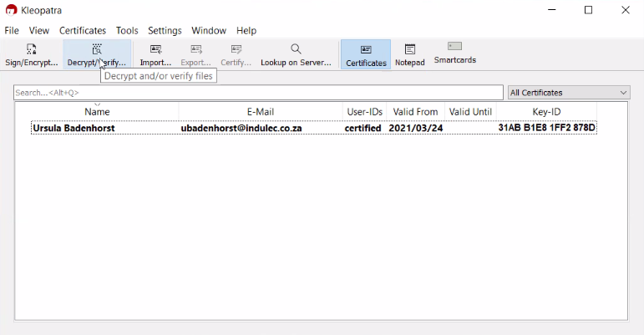Maximize the Kleopatra window
Viewport: 644px width, 335px height.
589,10
